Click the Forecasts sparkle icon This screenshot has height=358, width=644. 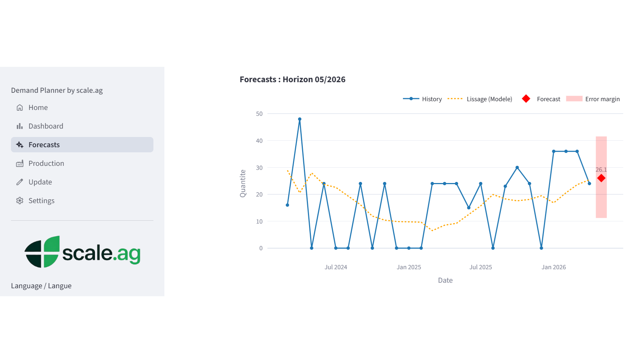pos(20,145)
